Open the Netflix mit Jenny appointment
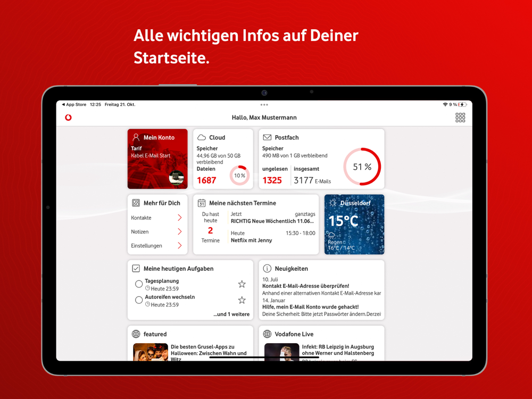Viewport: 532px width, 399px height. (273, 237)
